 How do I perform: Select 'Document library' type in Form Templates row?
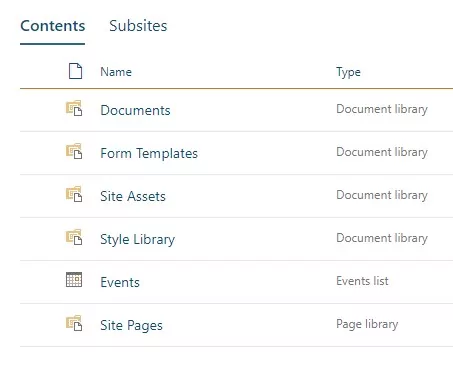[x=382, y=152]
